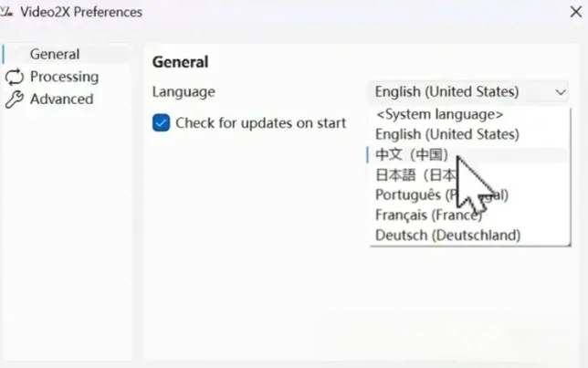This screenshot has width=588, height=368.
Task: Click the bold General section heading
Action: (x=180, y=62)
